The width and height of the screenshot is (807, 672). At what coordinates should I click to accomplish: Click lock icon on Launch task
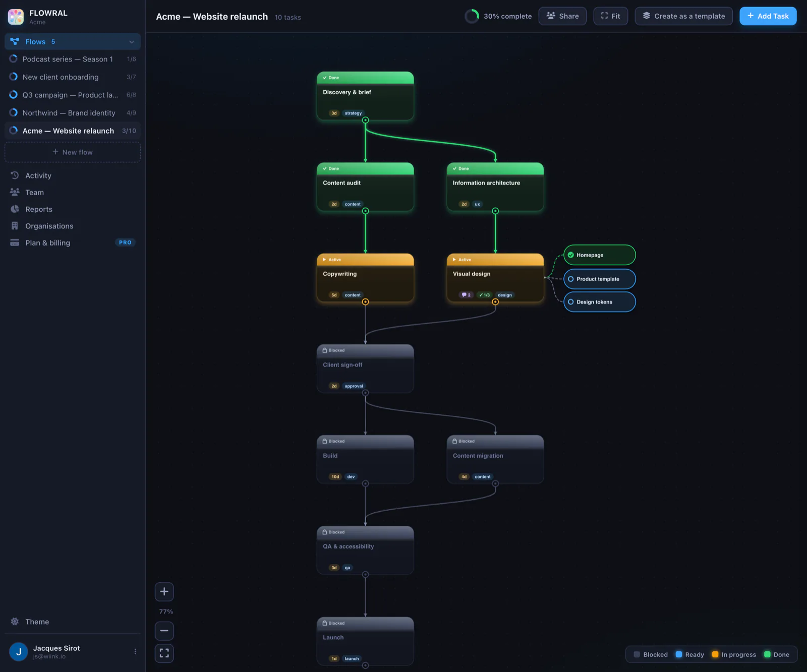(325, 623)
